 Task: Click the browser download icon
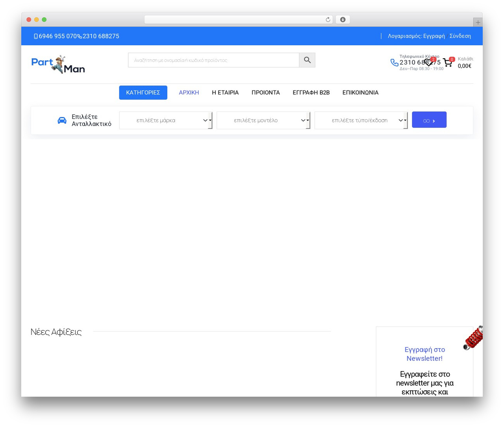point(343,20)
